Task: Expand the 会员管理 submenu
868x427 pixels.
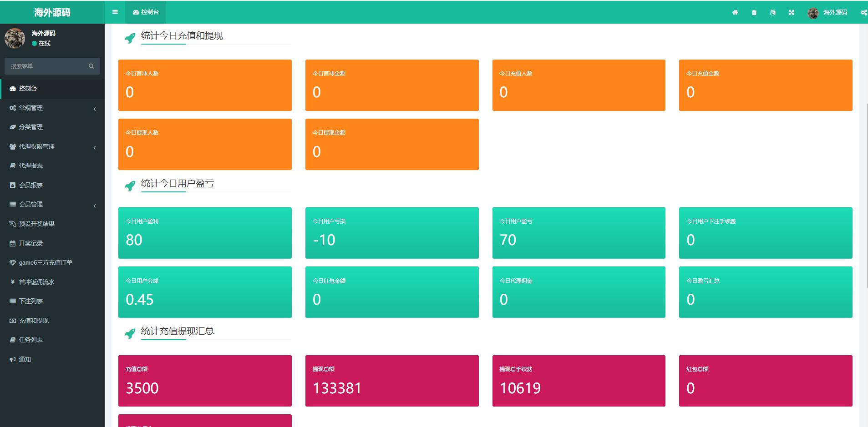Action: [52, 204]
